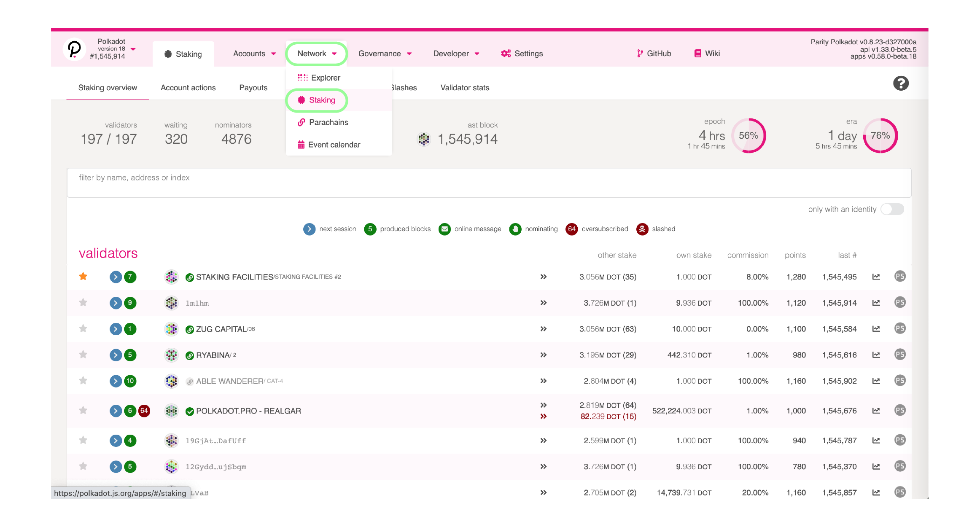Viewport: 980px width, 527px height.
Task: Click identicon of 1m1hm validator
Action: click(x=171, y=303)
